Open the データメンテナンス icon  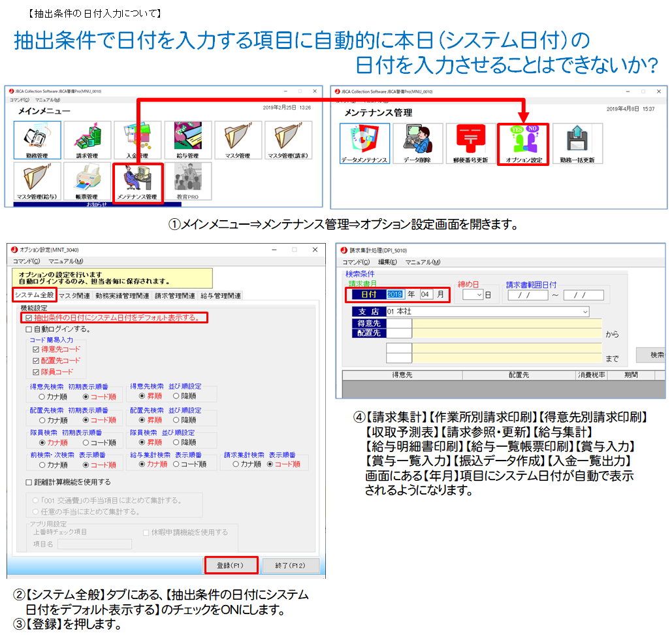(x=364, y=142)
